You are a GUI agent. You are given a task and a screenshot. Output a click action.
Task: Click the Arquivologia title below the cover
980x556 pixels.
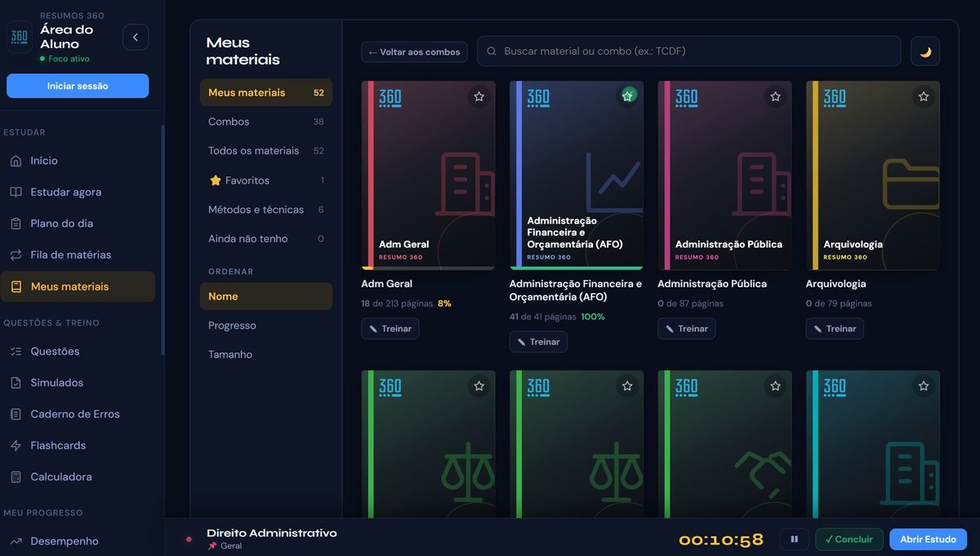click(x=836, y=284)
